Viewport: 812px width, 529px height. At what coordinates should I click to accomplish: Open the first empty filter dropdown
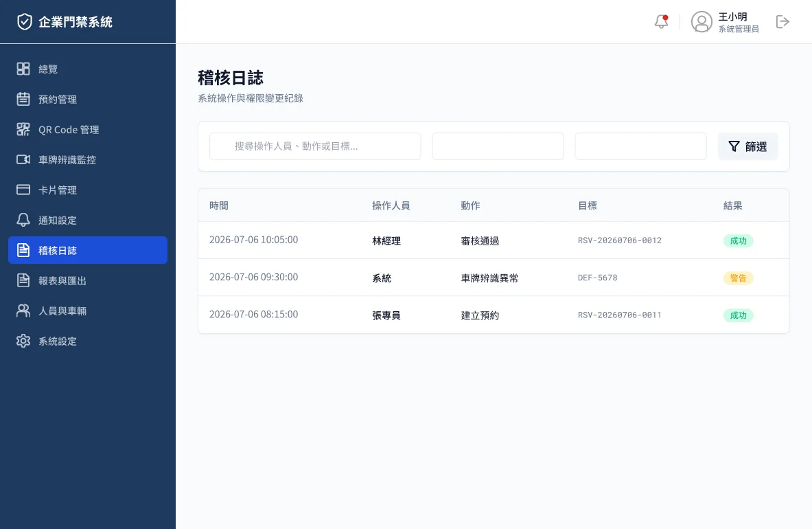click(x=498, y=146)
